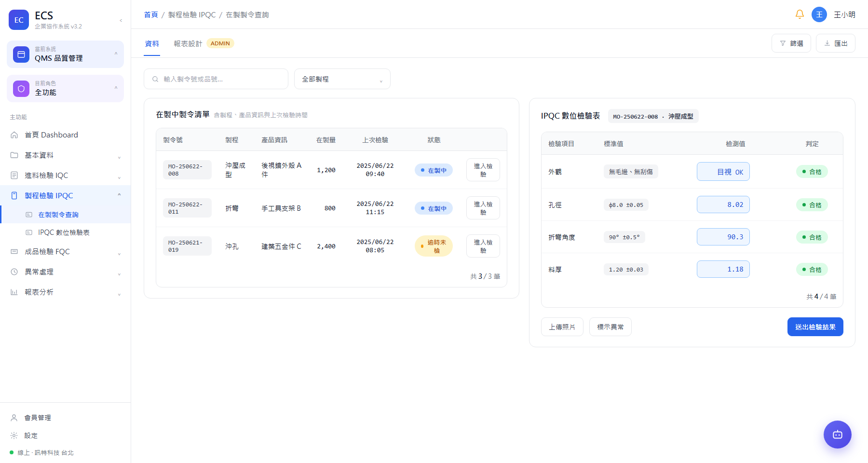Click the icon beside IPQC 數位檢驗表
Image resolution: width=868 pixels, height=463 pixels.
(x=29, y=232)
